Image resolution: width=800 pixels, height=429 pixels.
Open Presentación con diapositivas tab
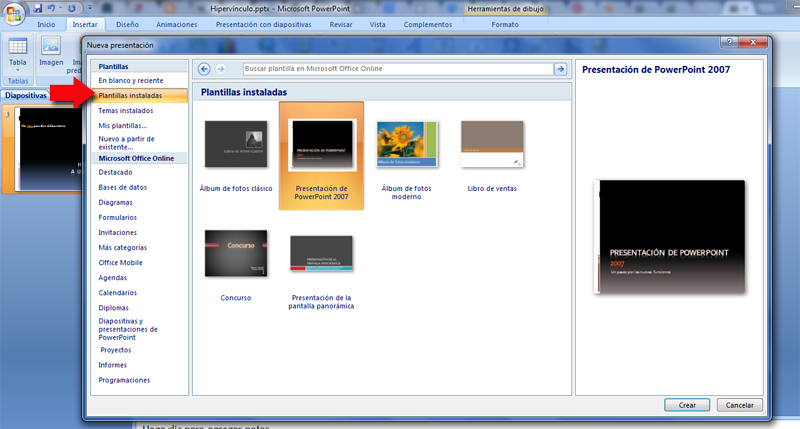263,24
